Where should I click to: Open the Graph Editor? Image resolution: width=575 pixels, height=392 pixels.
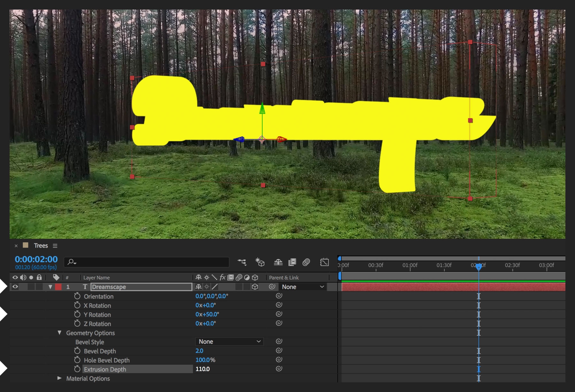[325, 262]
